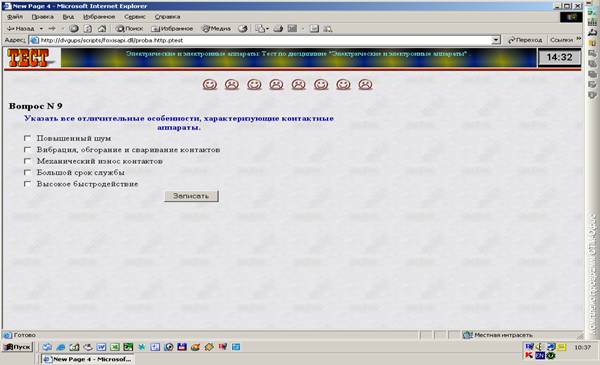Viewport: 600px width, 365px height.
Task: Open the Search (Поиск) pane
Action: (x=129, y=29)
